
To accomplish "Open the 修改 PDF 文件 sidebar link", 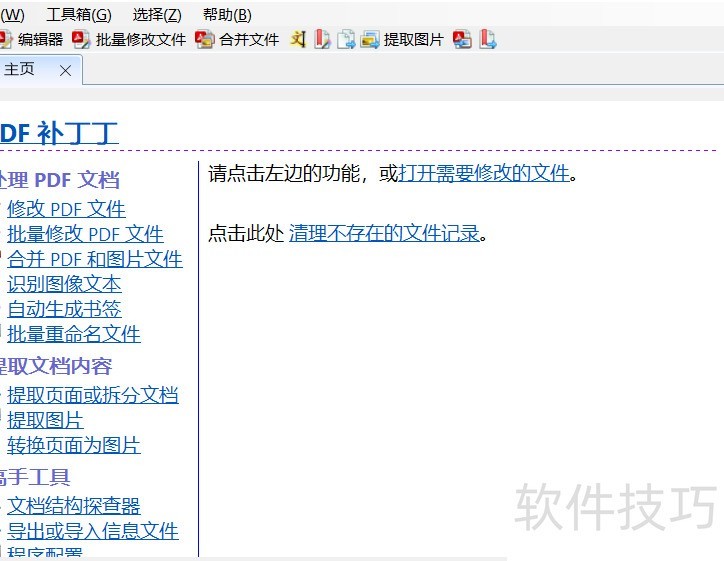I will [x=66, y=209].
